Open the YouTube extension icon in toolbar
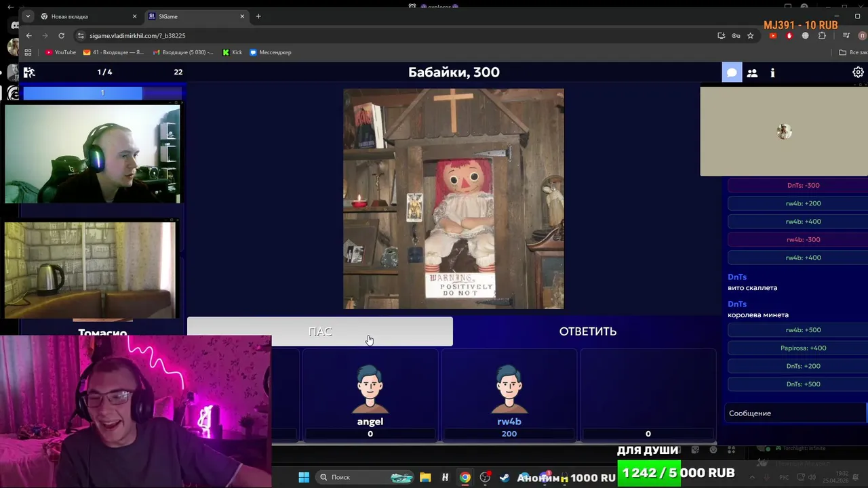This screenshot has width=868, height=488. pos(773,35)
